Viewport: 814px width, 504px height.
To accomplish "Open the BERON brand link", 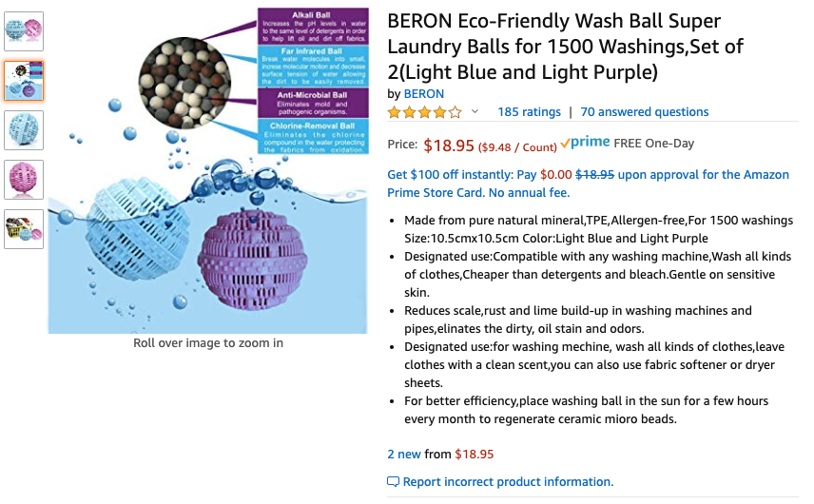I will (423, 94).
